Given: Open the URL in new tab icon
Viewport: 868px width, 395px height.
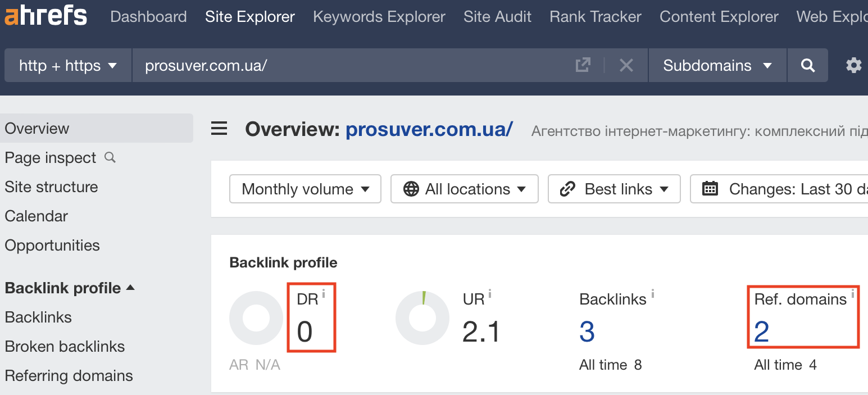Looking at the screenshot, I should [583, 65].
